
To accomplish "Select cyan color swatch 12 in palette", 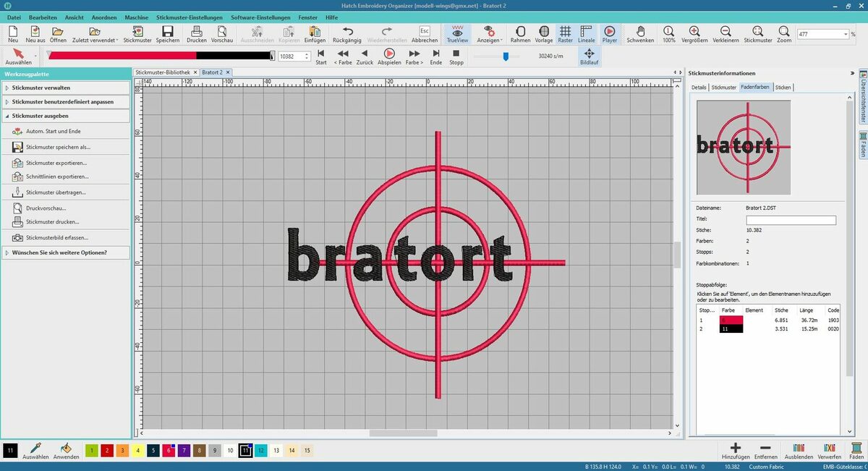I will click(x=261, y=450).
